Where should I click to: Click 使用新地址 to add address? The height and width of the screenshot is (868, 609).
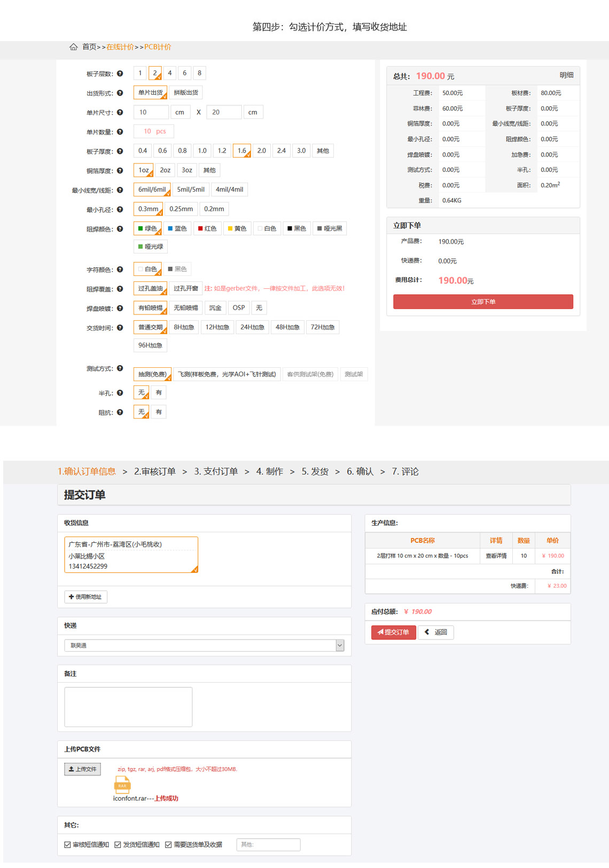(85, 597)
